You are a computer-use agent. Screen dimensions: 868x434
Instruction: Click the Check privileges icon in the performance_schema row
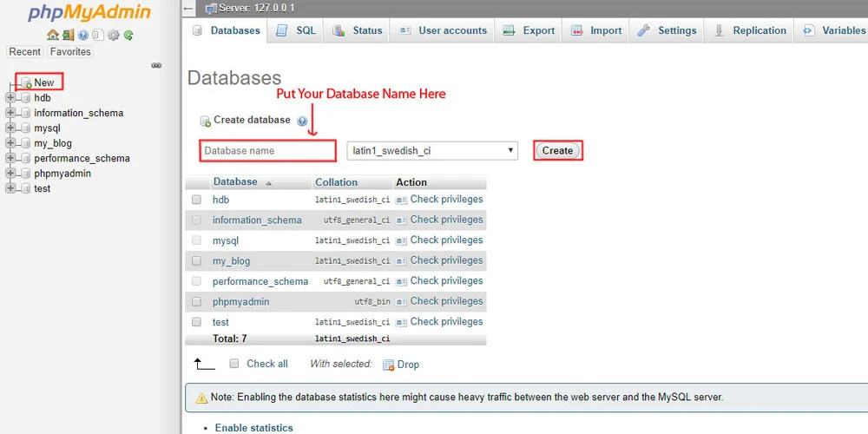(x=401, y=281)
